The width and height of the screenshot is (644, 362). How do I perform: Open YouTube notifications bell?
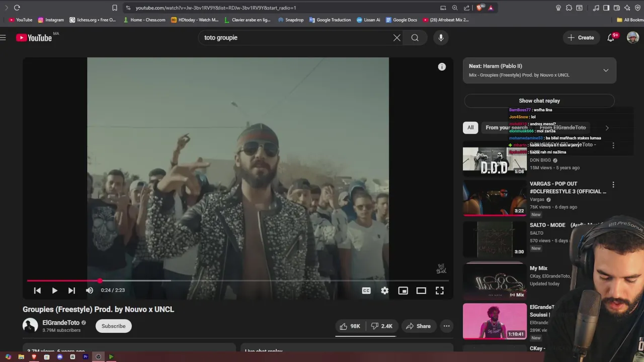click(x=611, y=38)
